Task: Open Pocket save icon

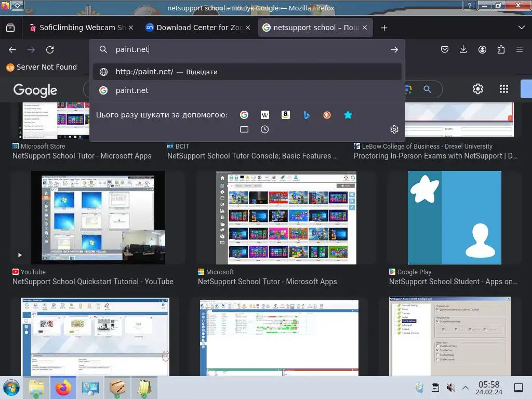Action: tap(445, 49)
